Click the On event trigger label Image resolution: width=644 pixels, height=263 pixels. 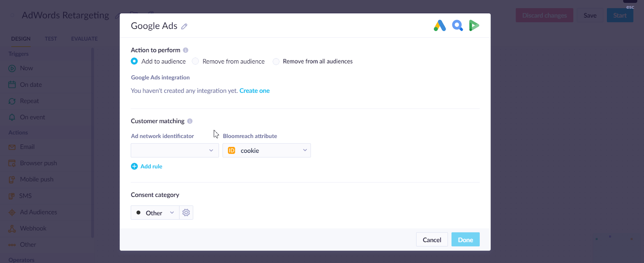tap(33, 117)
